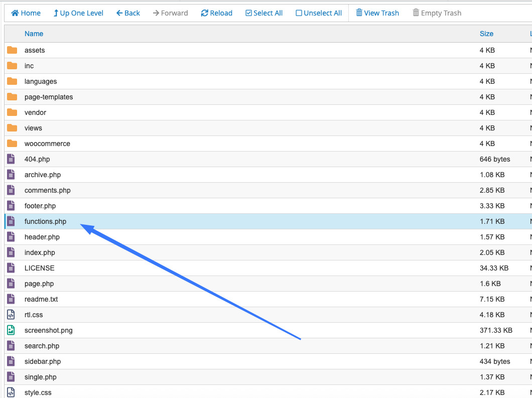532x398 pixels.
Task: Sort files by Name column header
Action: click(x=34, y=34)
